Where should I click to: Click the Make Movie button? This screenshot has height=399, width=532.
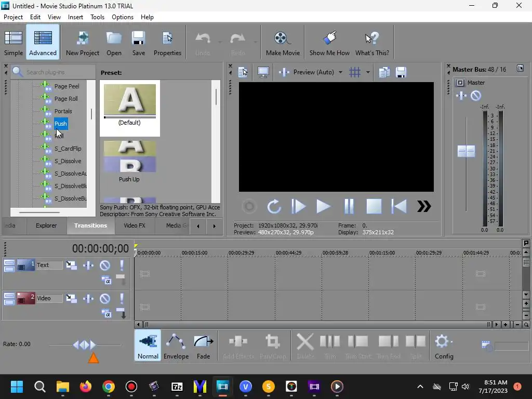click(x=283, y=43)
